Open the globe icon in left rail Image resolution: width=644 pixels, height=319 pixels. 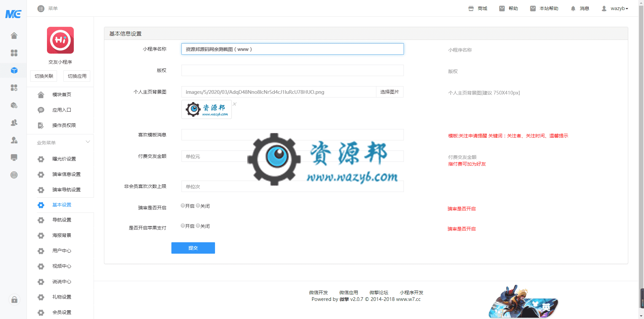[14, 175]
